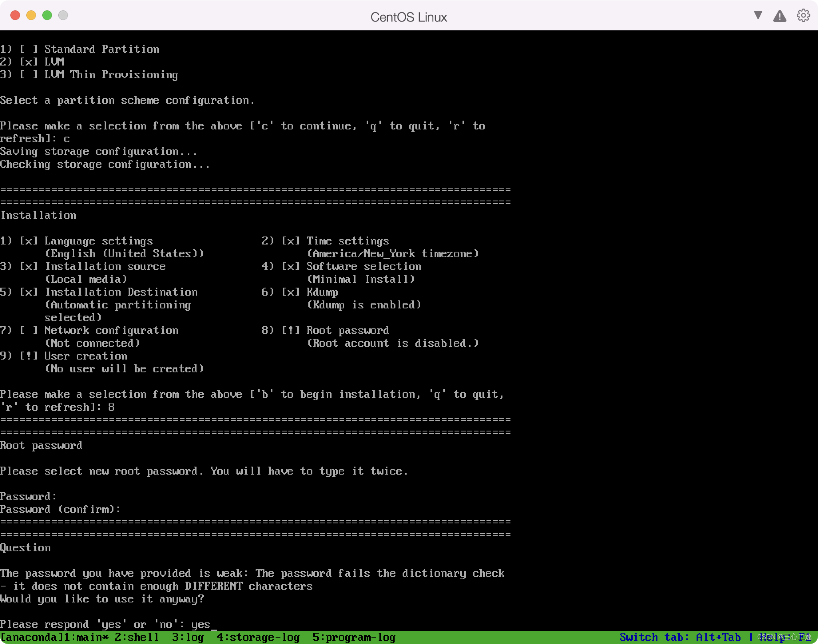The height and width of the screenshot is (644, 818).
Task: Open the downward arrow dropdown in title bar
Action: tap(758, 15)
